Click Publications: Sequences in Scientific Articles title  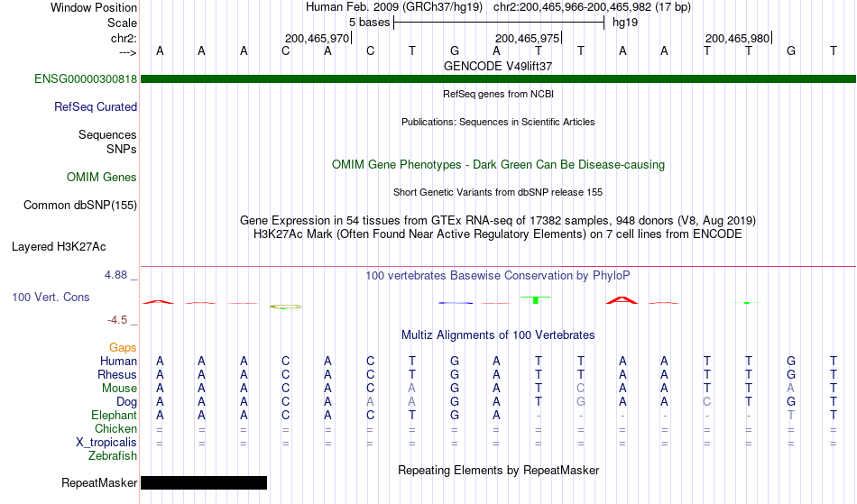(x=498, y=122)
